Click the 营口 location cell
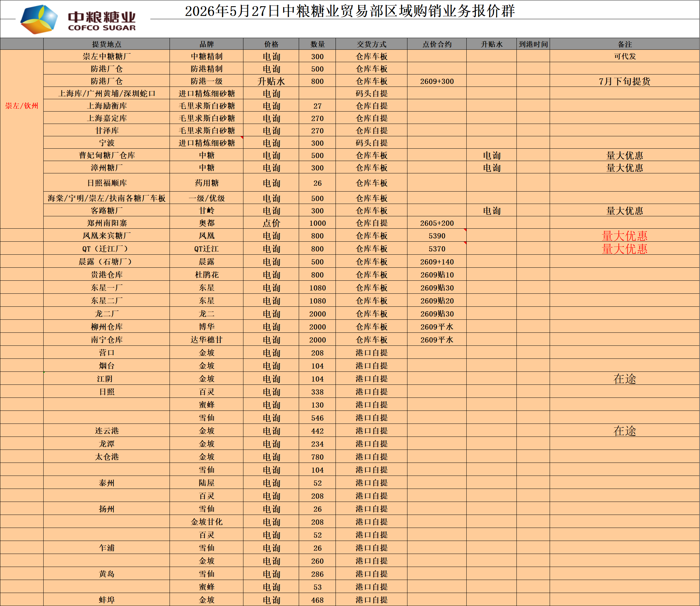The height and width of the screenshot is (606, 700). pyautogui.click(x=106, y=353)
